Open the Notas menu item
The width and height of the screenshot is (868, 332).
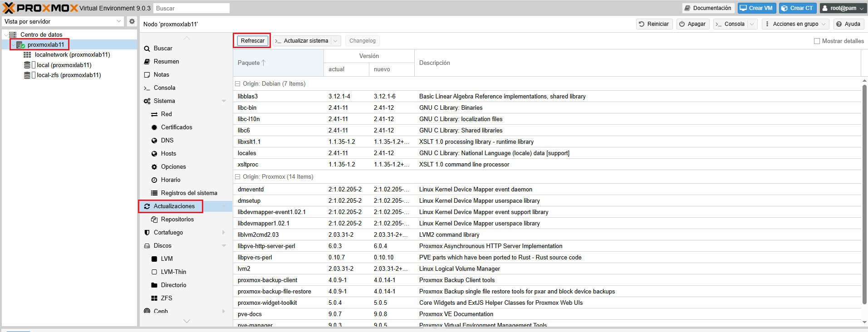click(x=161, y=75)
